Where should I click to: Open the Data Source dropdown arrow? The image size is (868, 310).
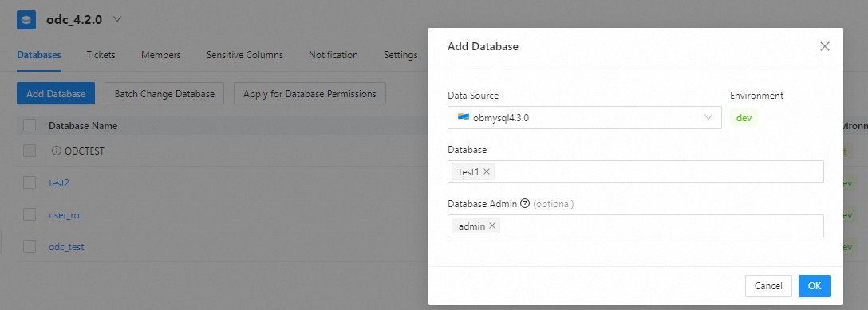coord(708,117)
